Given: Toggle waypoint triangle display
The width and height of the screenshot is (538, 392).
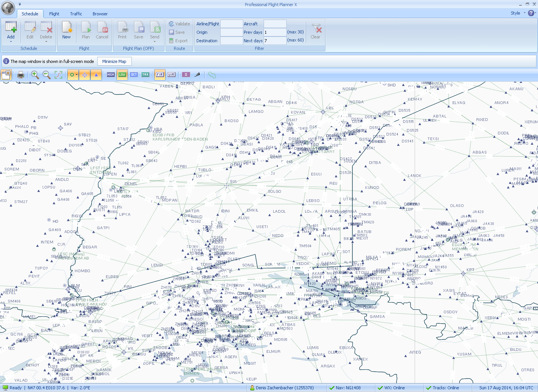Looking at the screenshot, I should pyautogui.click(x=96, y=75).
